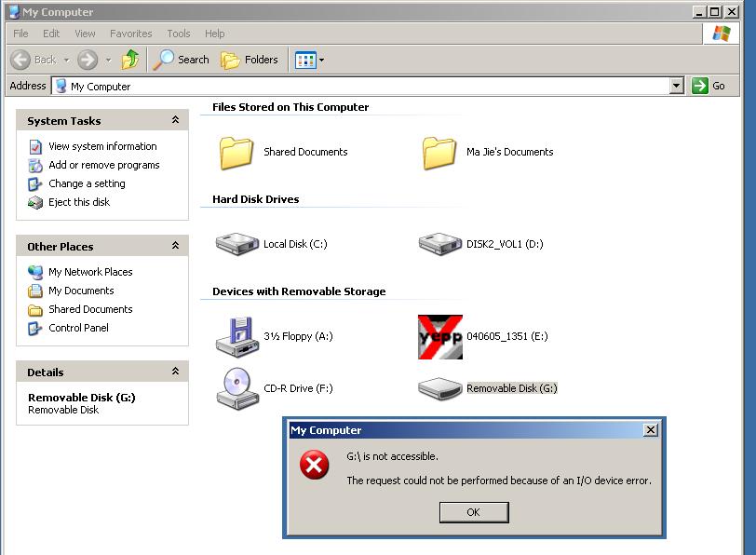
Task: Click the My Computer title bar icon
Action: point(15,12)
